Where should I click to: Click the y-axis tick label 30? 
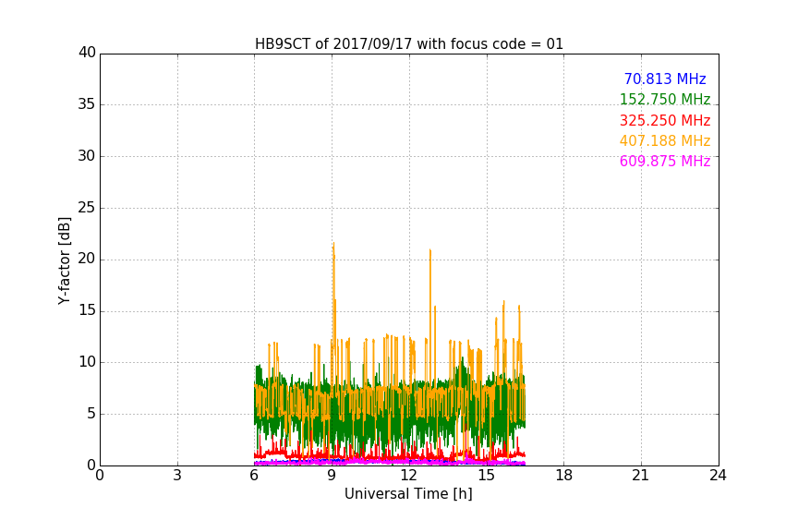[87, 156]
